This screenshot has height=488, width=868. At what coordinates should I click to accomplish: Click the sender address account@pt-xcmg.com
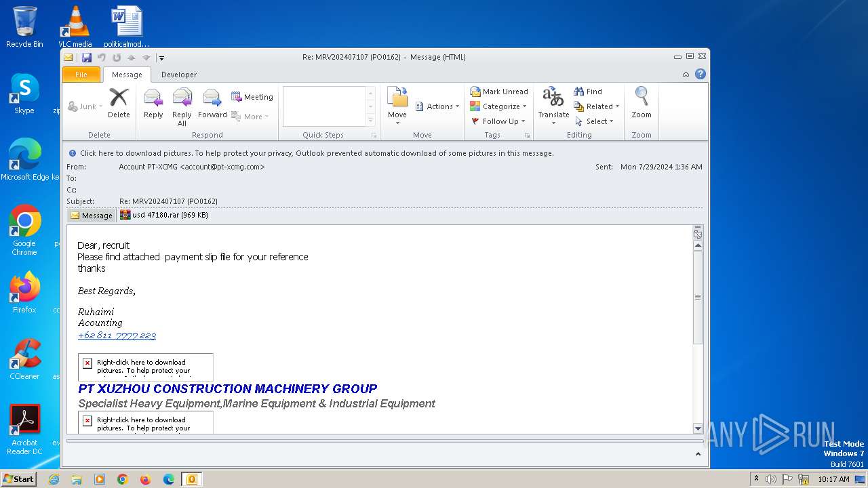[x=222, y=167]
